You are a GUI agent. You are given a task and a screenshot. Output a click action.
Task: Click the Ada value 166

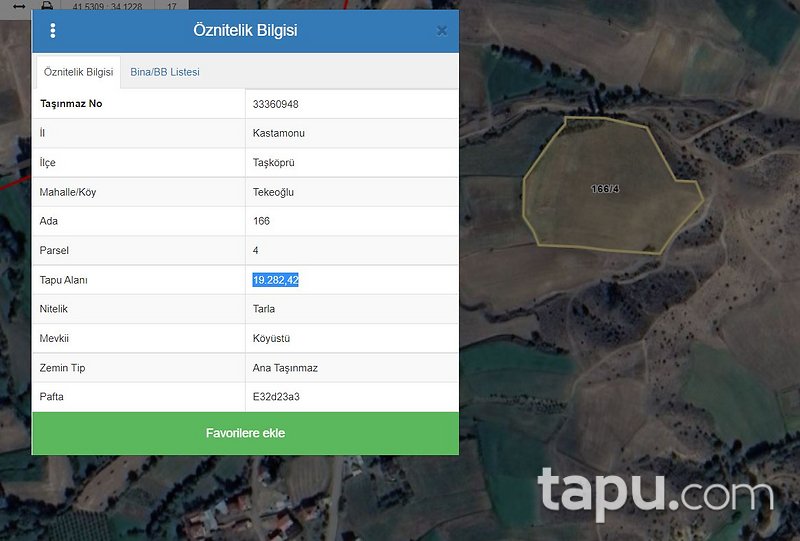click(261, 221)
